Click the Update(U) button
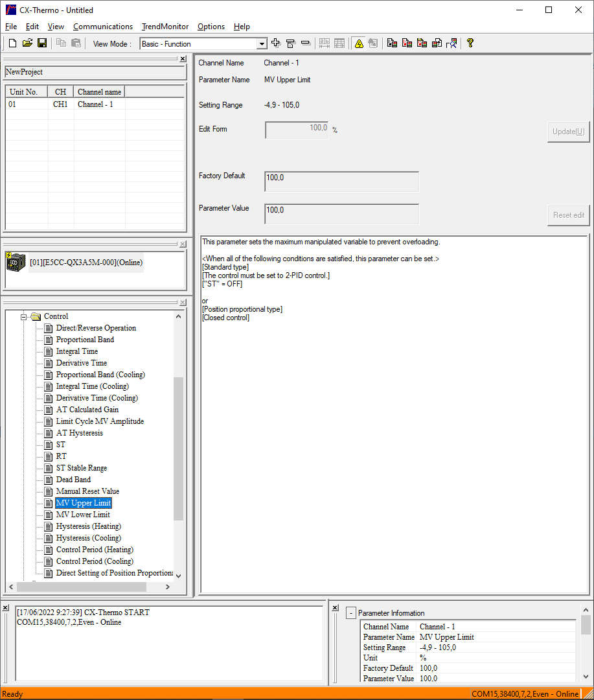The height and width of the screenshot is (700, 594). (x=569, y=131)
